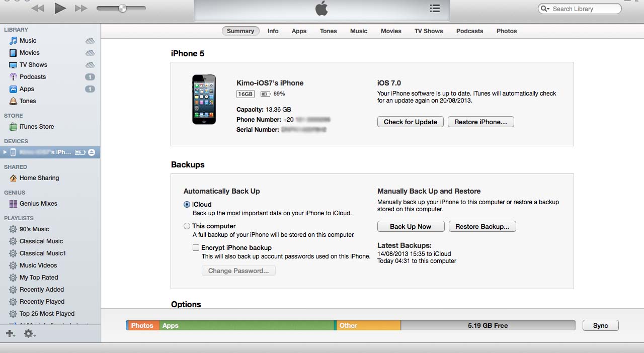
Task: Adjust the volume slider knob
Action: [122, 8]
